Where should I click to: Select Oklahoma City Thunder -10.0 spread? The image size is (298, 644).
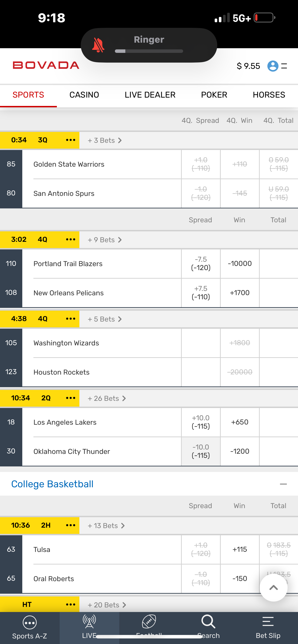coord(201,451)
